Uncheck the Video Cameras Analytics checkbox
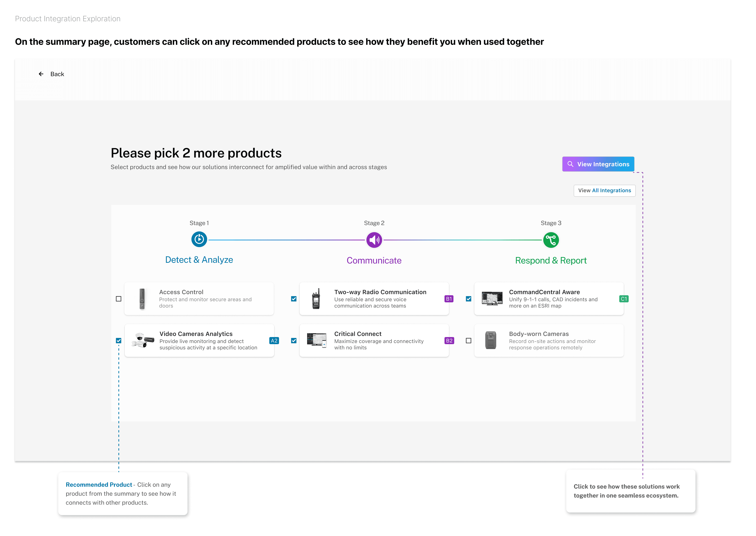 119,341
